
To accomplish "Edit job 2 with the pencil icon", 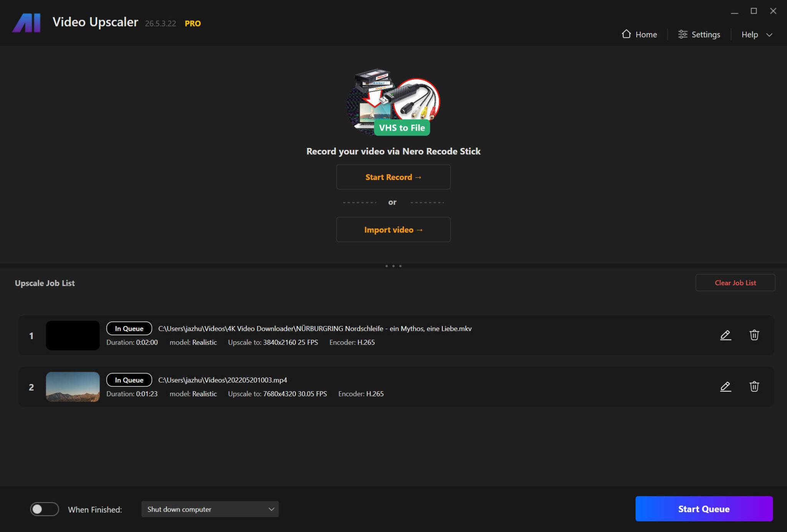I will point(725,387).
